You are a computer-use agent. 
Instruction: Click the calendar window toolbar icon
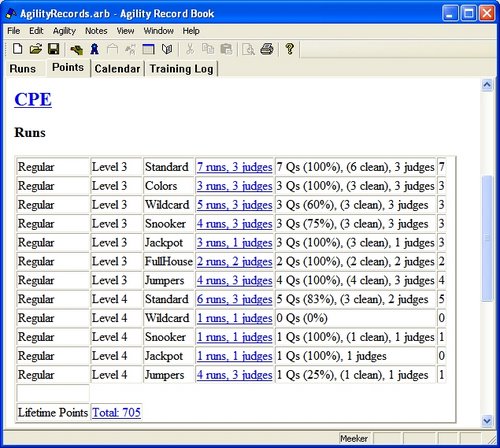click(x=148, y=49)
